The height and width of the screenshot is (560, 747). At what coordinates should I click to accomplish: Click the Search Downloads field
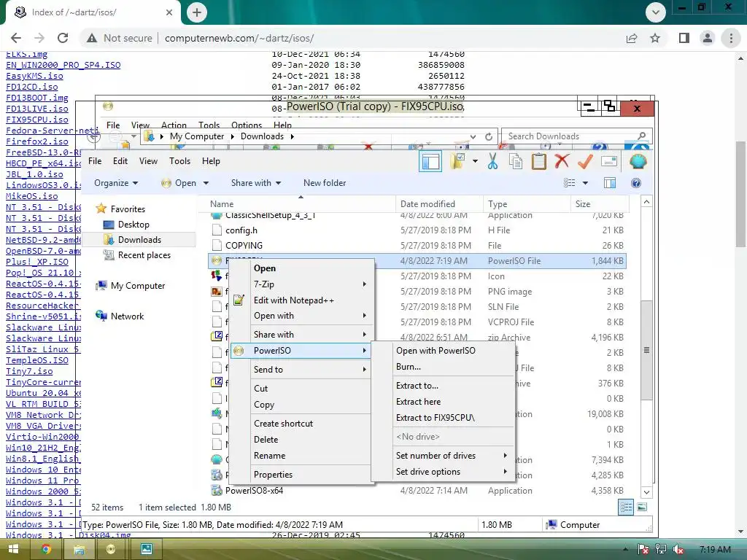coord(576,136)
